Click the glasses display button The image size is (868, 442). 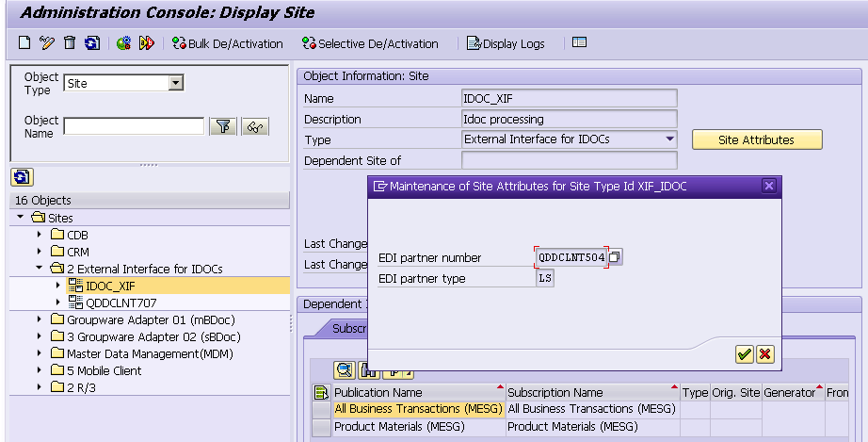(254, 127)
